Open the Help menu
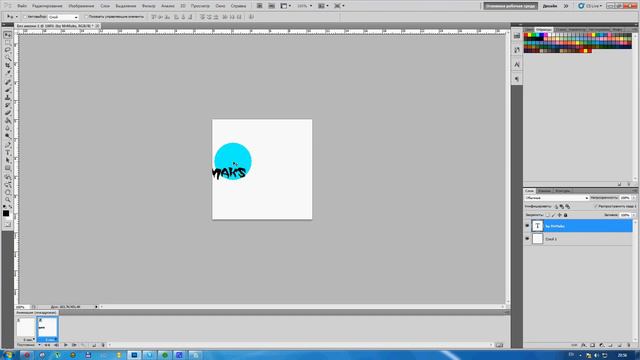640x360 pixels. click(238, 6)
